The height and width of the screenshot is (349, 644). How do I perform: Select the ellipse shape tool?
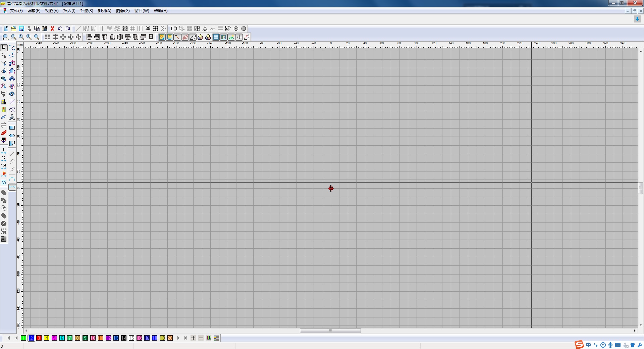pyautogui.click(x=12, y=136)
